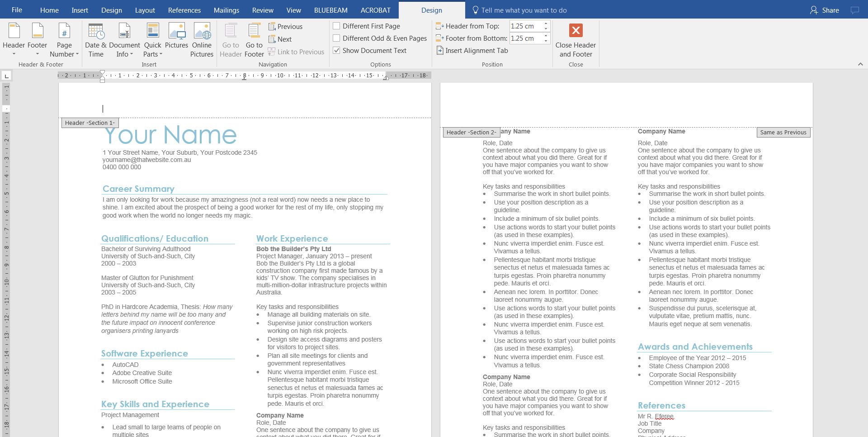The width and height of the screenshot is (868, 437).
Task: Uncheck Show Document Text
Action: [x=336, y=51]
